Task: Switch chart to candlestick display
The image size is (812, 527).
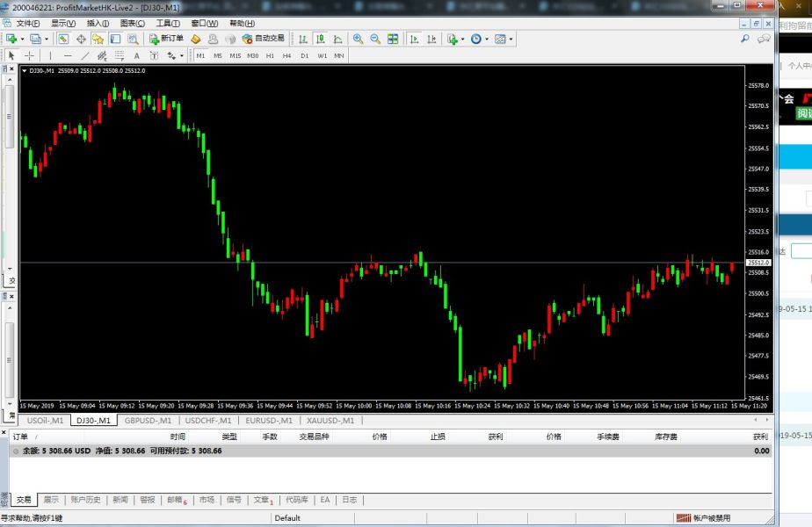Action: click(320, 39)
